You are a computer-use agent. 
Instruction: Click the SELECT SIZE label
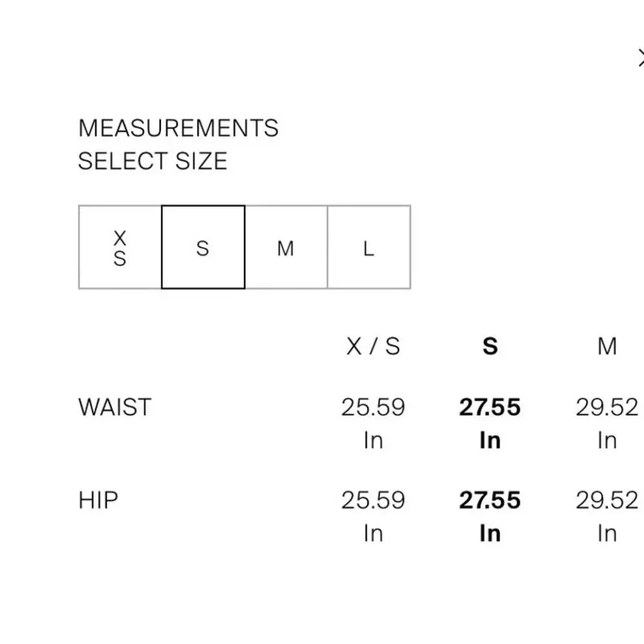[x=153, y=160]
